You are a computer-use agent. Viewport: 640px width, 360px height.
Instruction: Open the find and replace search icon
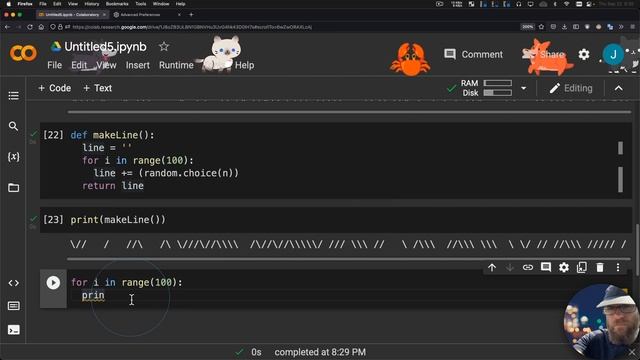click(x=13, y=126)
